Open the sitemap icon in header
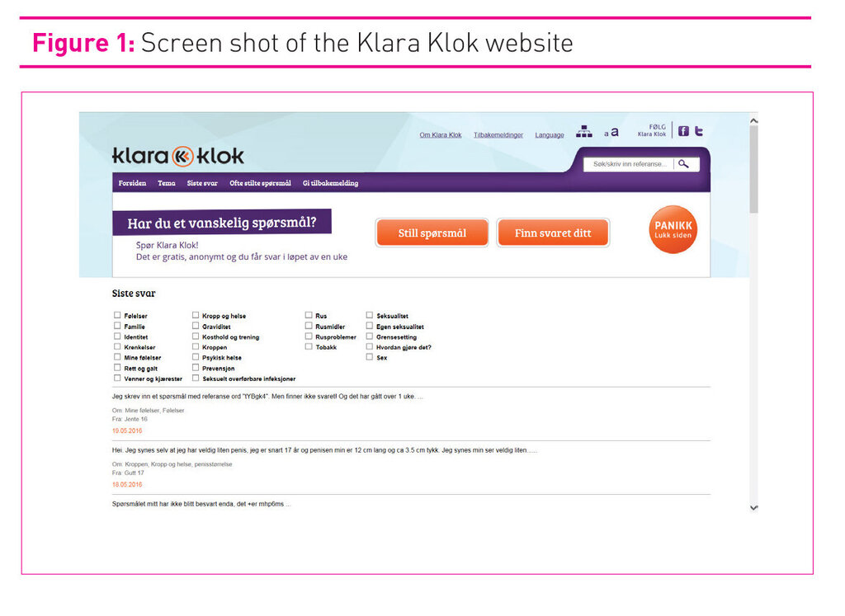Viewport: 845px width, 616px height. tap(584, 132)
